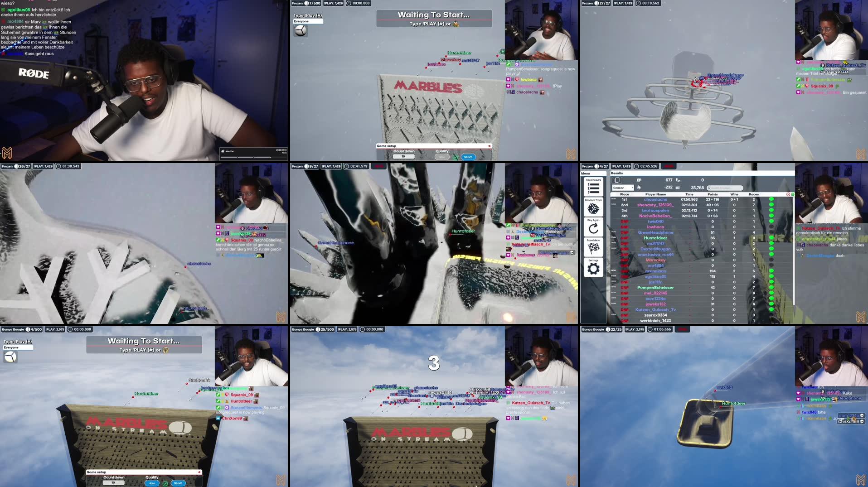The width and height of the screenshot is (868, 487).
Task: Click the copy icon beside XP
Action: pyautogui.click(x=617, y=180)
